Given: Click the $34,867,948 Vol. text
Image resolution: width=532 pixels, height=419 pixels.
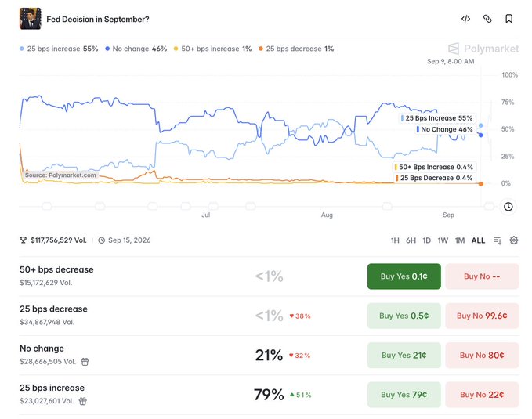Looking at the screenshot, I should [x=47, y=322].
